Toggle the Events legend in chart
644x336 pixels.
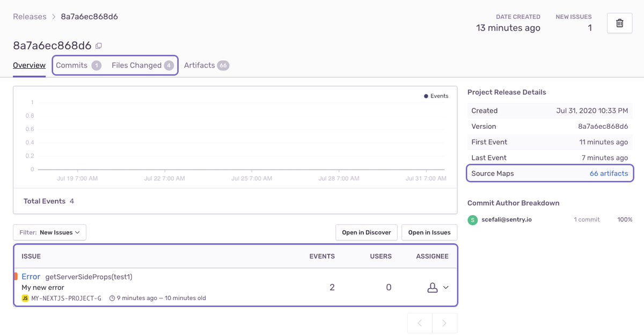pyautogui.click(x=436, y=96)
